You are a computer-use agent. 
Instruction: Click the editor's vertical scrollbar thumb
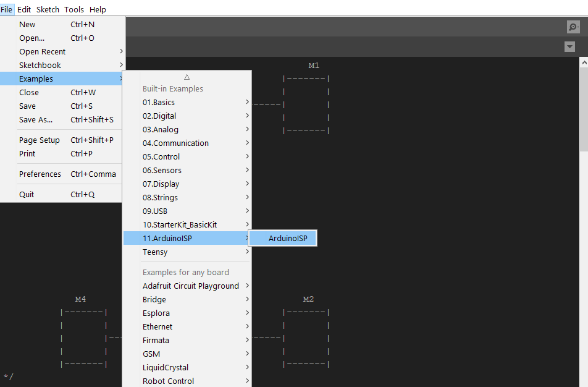click(x=584, y=105)
